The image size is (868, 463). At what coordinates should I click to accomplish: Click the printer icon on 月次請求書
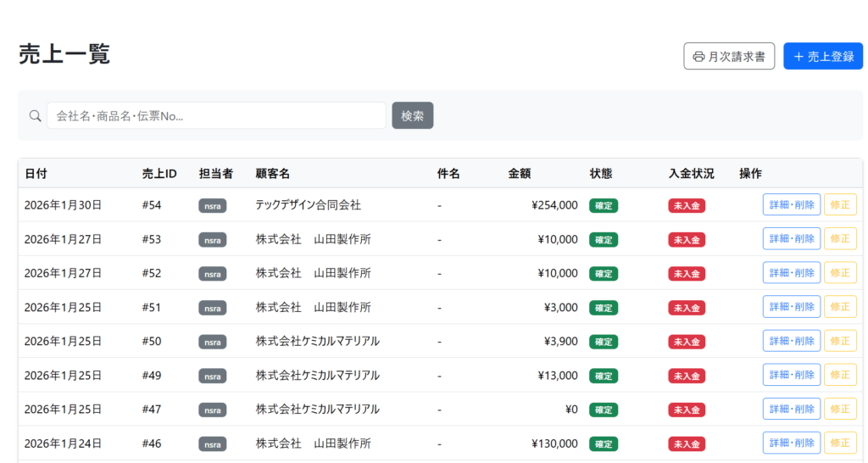[x=698, y=57]
